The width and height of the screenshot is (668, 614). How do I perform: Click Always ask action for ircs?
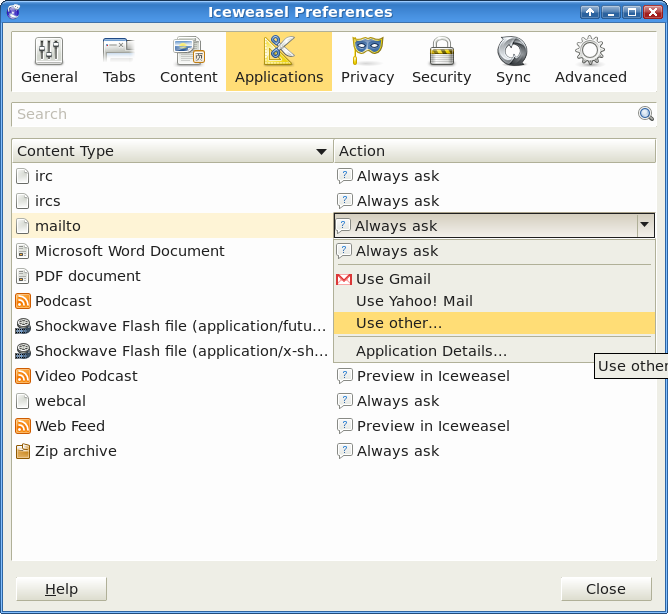click(x=398, y=201)
